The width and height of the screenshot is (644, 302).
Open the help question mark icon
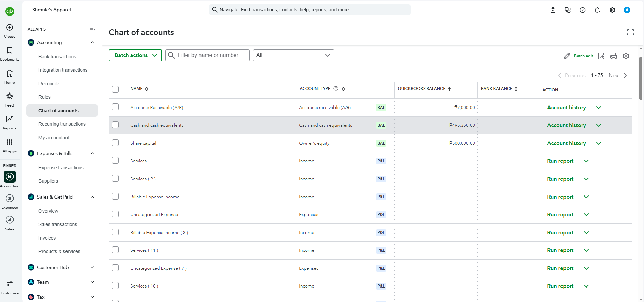[x=582, y=10]
